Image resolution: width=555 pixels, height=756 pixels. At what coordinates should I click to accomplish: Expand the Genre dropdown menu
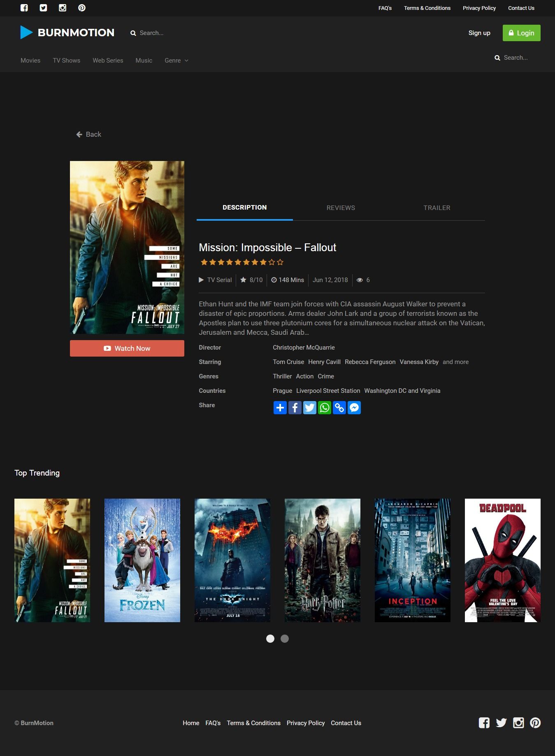(x=176, y=61)
